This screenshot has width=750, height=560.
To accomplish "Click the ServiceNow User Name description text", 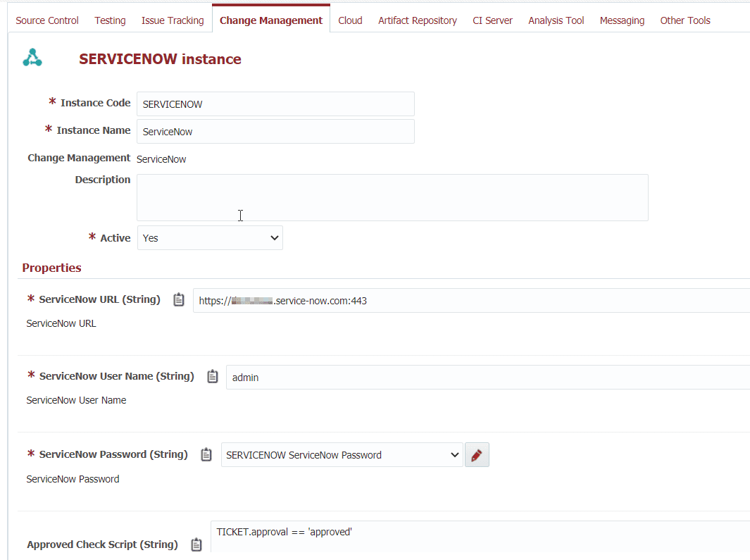I will click(x=76, y=400).
